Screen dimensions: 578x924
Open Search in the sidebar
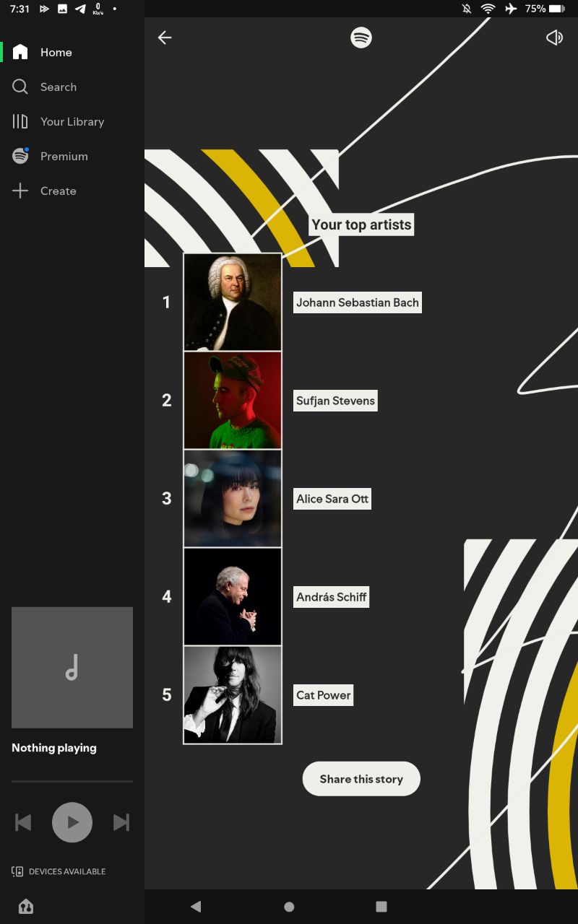click(72, 87)
